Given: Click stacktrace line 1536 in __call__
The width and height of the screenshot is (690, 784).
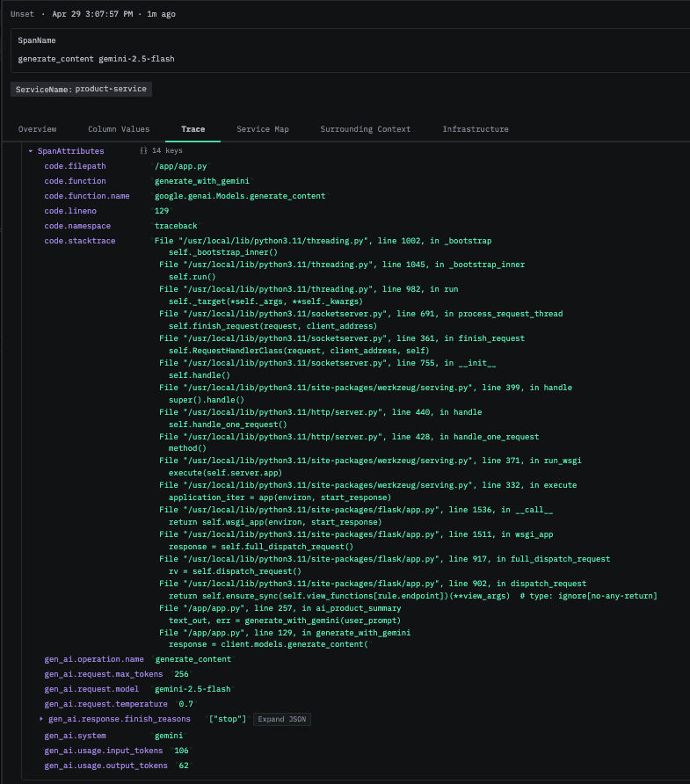Looking at the screenshot, I should click(356, 510).
